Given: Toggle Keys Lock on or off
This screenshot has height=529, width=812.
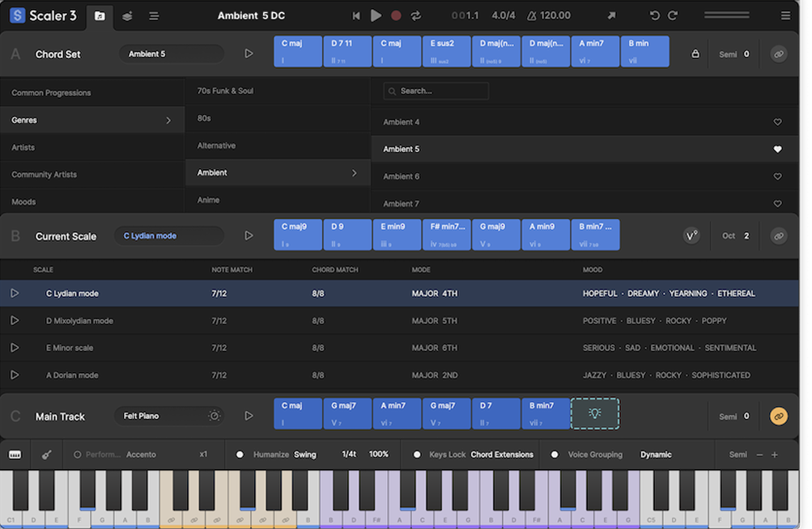Looking at the screenshot, I should pyautogui.click(x=417, y=455).
